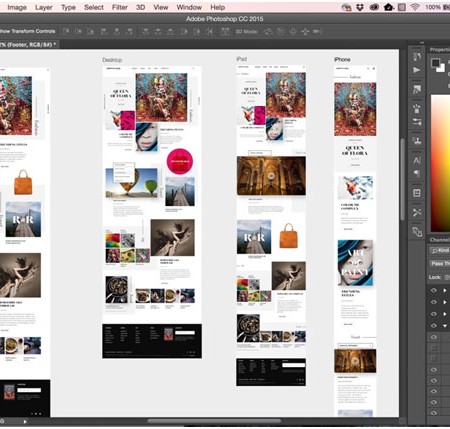This screenshot has height=429, width=450.
Task: Click Align Right Edges icon in options bar
Action: tap(129, 32)
